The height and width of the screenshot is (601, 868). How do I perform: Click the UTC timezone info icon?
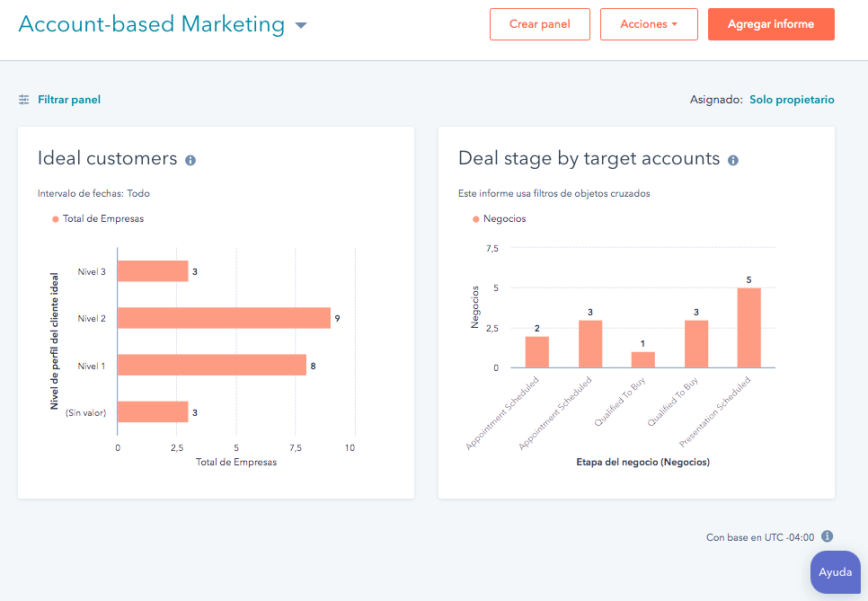pos(827,536)
